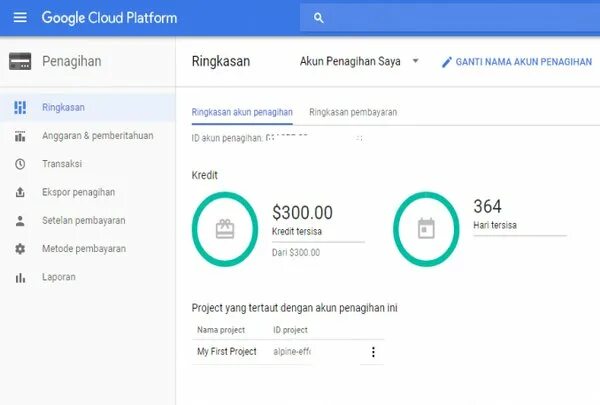Expand the Akun Penagihan Saya dropdown arrow
This screenshot has width=600, height=405.
coord(416,61)
